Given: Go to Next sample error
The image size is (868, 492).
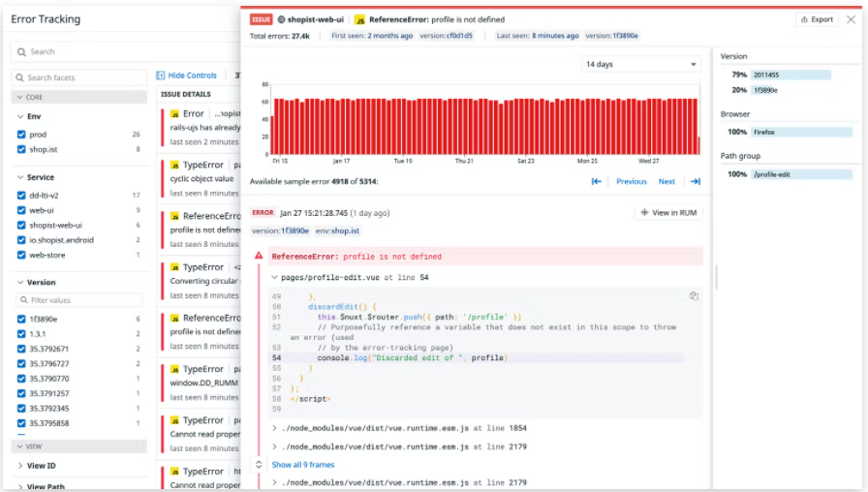Looking at the screenshot, I should coord(666,181).
